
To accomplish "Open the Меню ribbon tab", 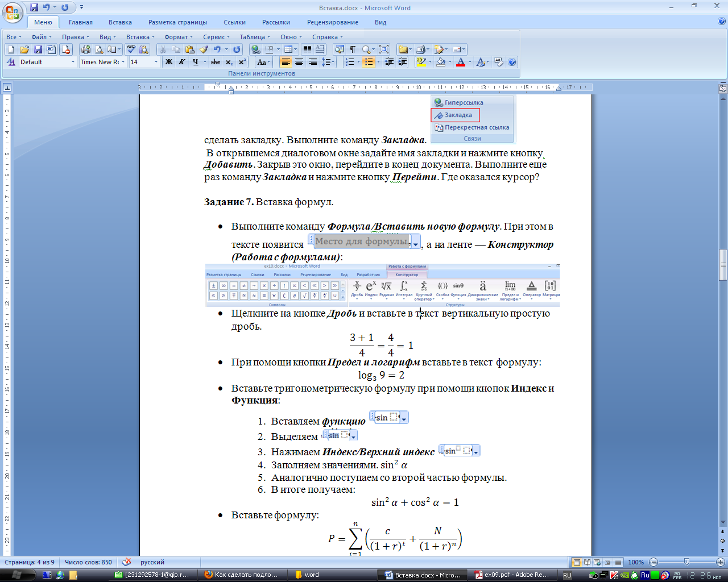I will [x=43, y=22].
